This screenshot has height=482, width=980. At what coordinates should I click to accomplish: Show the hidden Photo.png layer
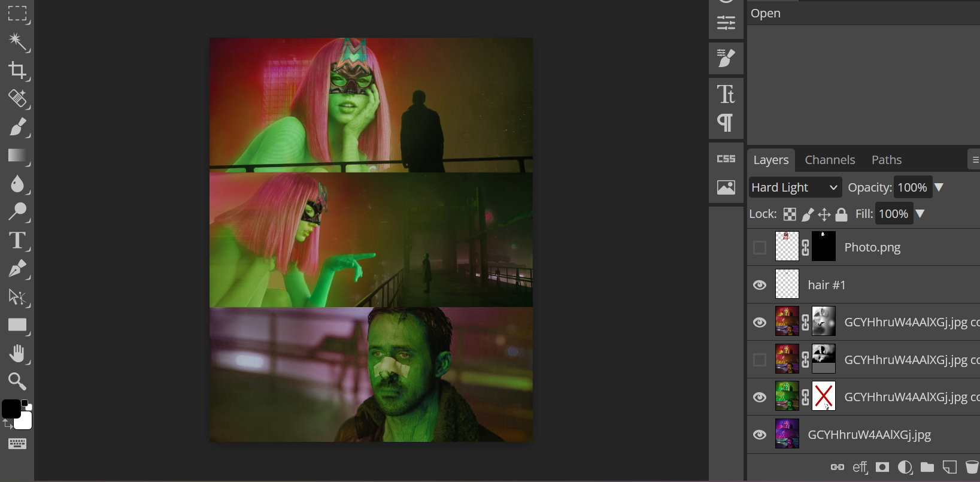point(760,247)
